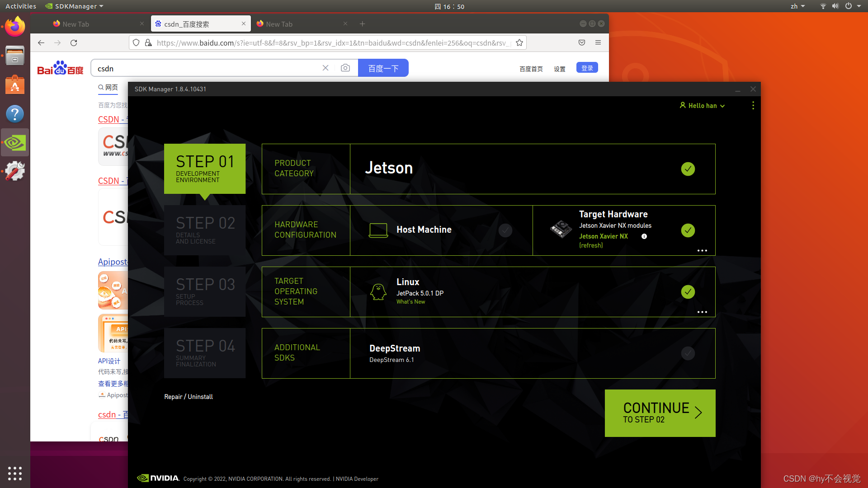Expand Target Hardware options ellipsis

click(x=702, y=250)
